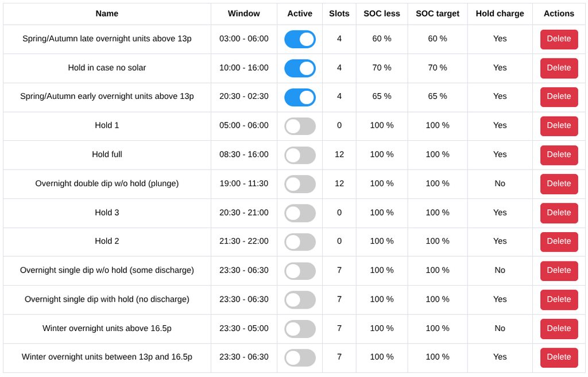Enable Overnight double dip (plunge) toggle
This screenshot has width=588, height=377.
click(x=300, y=184)
